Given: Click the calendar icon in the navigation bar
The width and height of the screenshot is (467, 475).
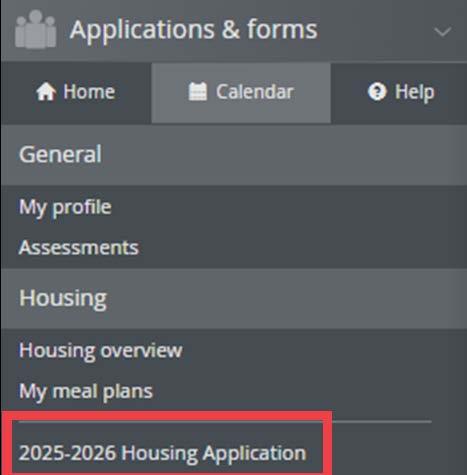Looking at the screenshot, I should 198,92.
